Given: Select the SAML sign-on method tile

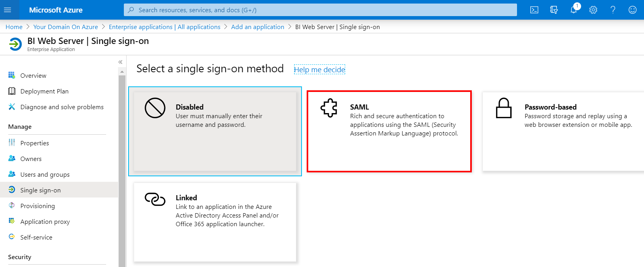Looking at the screenshot, I should pyautogui.click(x=389, y=131).
